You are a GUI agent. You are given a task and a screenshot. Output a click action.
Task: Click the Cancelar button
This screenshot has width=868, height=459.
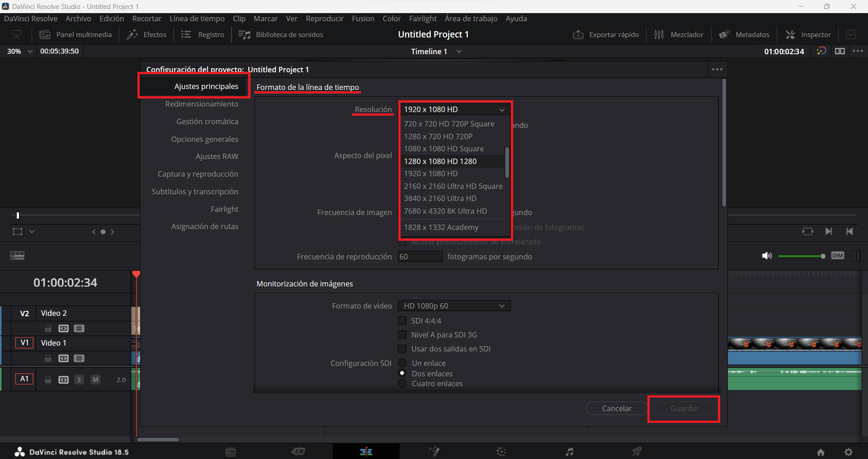pos(617,408)
